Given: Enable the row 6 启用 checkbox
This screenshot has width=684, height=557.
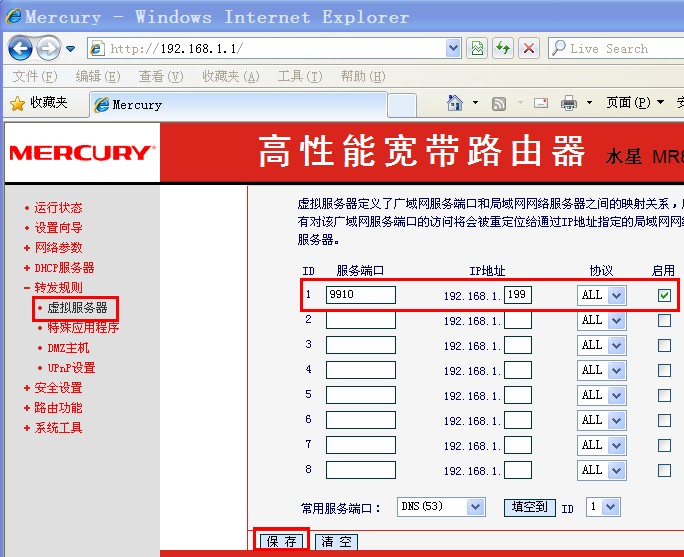Looking at the screenshot, I should coord(664,420).
